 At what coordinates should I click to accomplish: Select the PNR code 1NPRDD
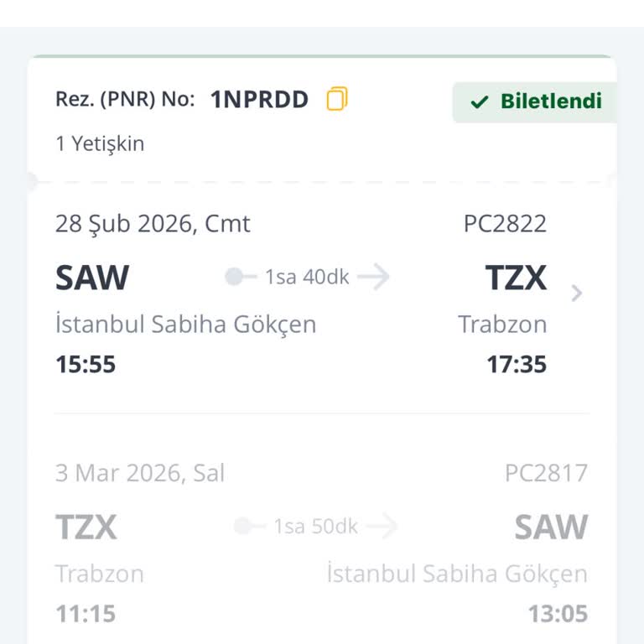(259, 100)
